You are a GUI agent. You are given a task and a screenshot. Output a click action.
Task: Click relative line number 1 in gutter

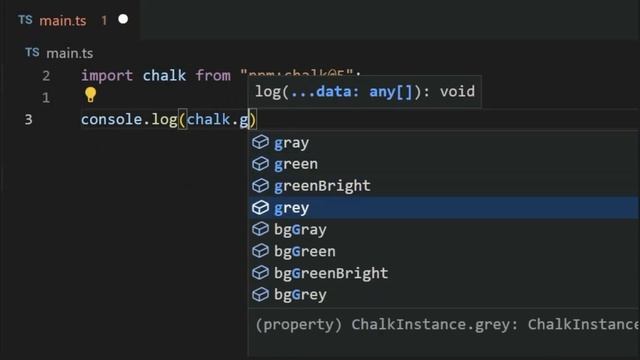[x=46, y=98]
